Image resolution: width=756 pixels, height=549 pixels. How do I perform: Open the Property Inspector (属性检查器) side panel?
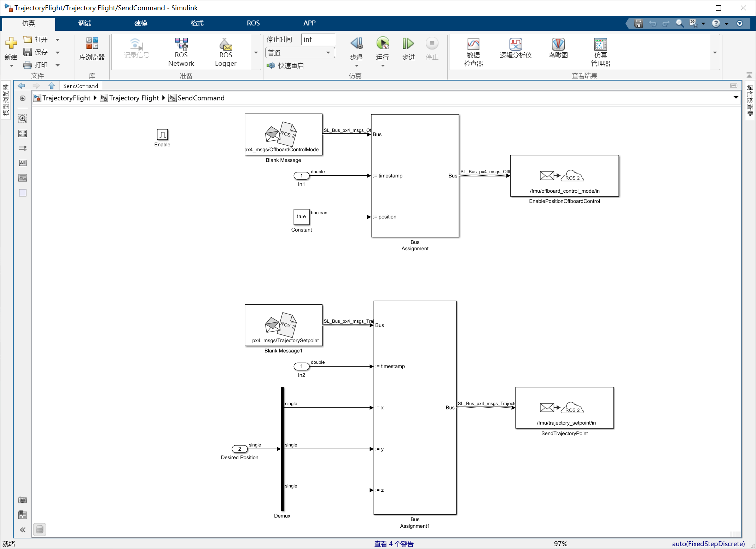750,100
